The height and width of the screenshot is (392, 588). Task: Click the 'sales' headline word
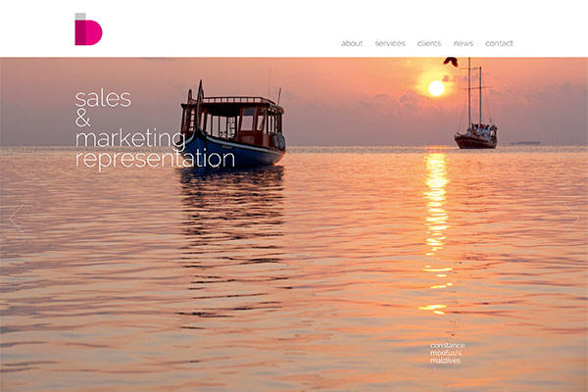coord(103,99)
